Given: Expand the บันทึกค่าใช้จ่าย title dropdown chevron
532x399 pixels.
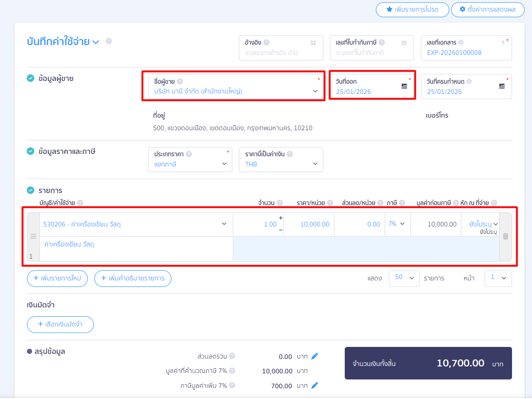Looking at the screenshot, I should [96, 42].
